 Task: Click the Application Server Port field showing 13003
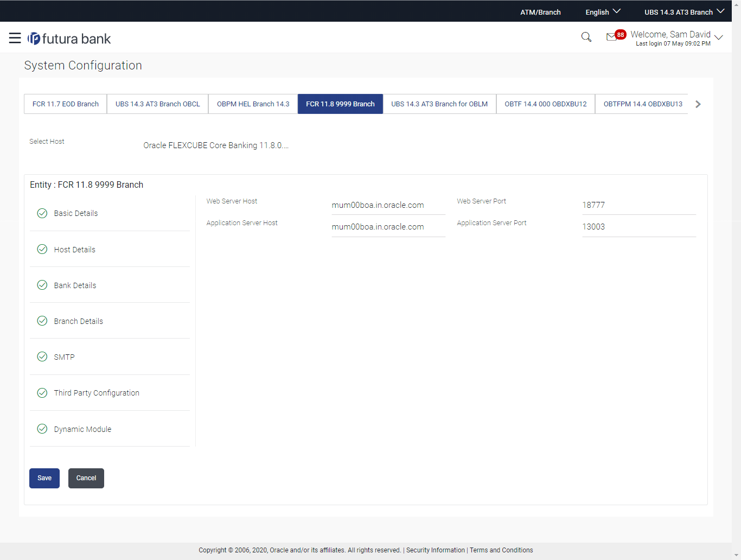(639, 227)
